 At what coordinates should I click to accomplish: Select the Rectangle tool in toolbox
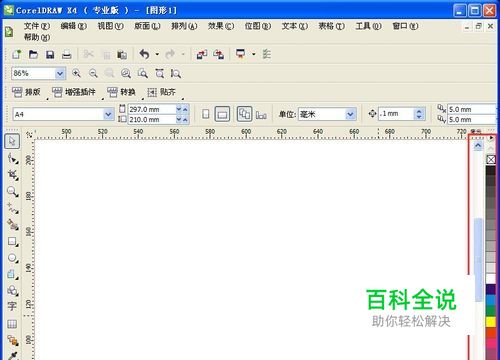pyautogui.click(x=13, y=241)
